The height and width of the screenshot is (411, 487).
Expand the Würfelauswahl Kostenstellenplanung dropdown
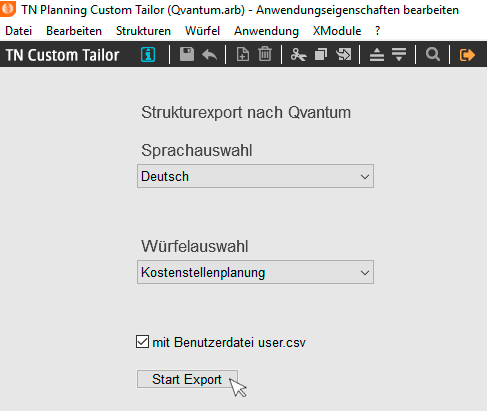[255, 272]
